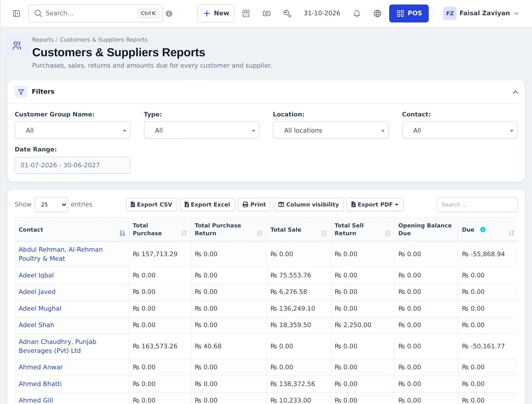Open the Location dropdown

[x=331, y=130]
